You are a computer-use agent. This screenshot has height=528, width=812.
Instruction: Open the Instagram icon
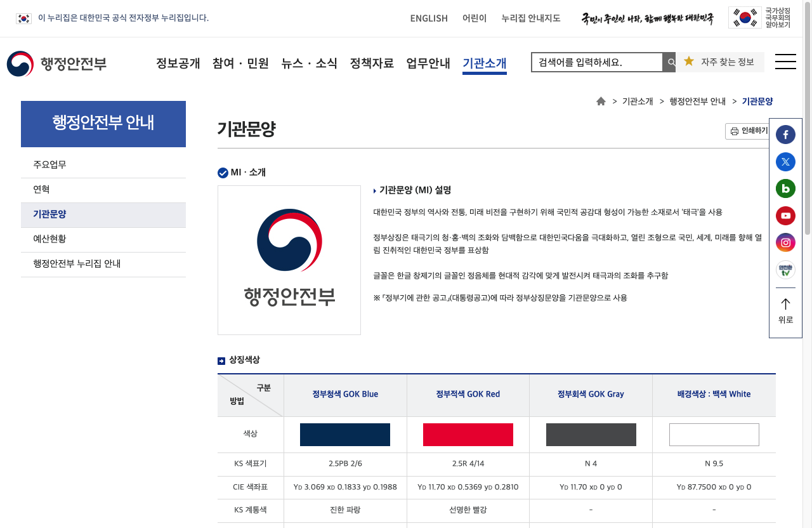[x=785, y=242]
